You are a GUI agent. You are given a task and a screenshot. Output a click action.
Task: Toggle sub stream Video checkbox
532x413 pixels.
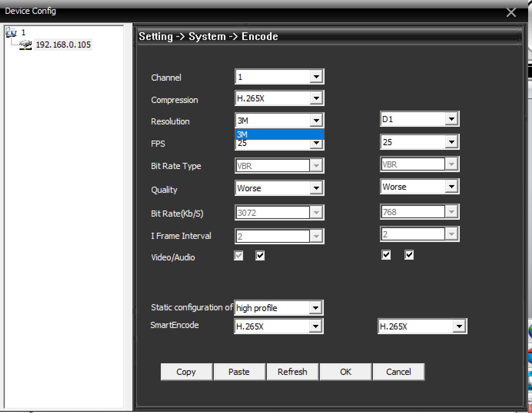pos(386,255)
